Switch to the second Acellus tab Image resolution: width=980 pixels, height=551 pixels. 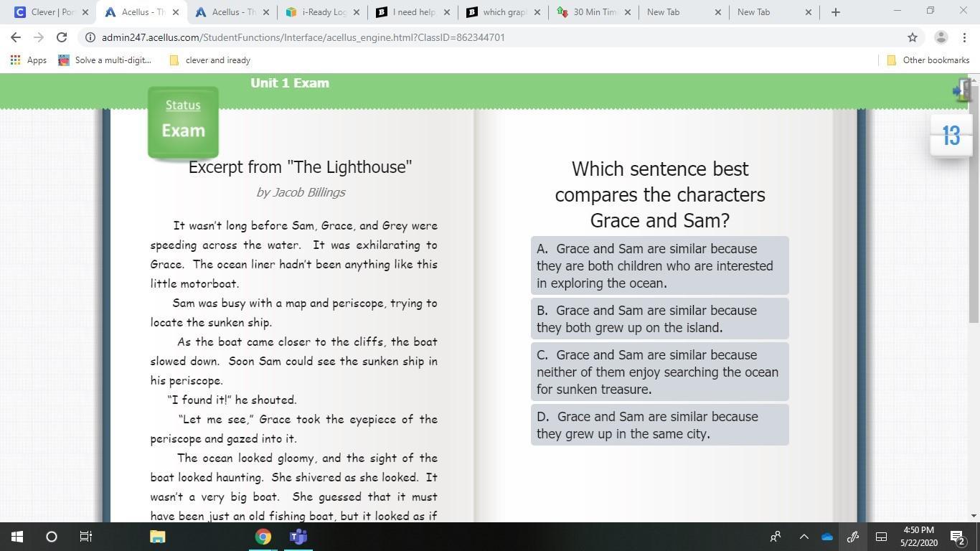coord(231,12)
